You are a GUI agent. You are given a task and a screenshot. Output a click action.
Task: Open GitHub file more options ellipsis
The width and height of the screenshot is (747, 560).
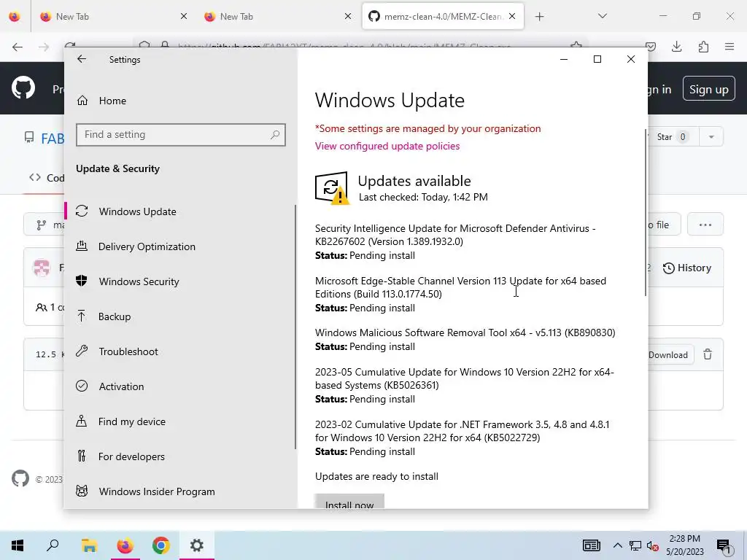pyautogui.click(x=705, y=225)
